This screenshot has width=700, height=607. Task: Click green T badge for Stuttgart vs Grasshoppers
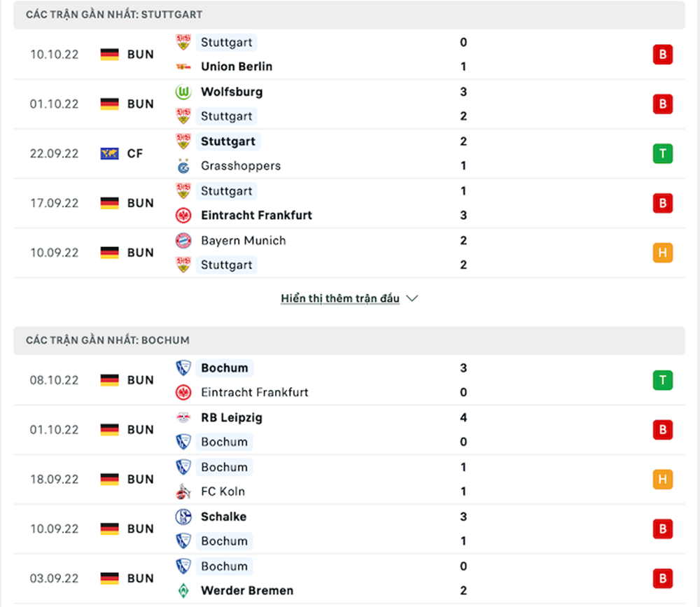coord(662,153)
